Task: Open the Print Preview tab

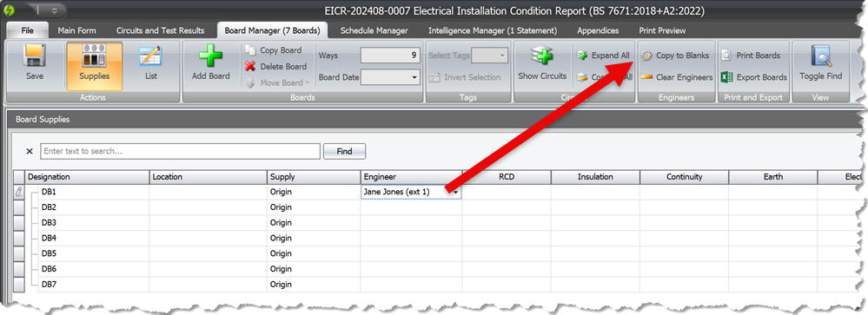Action: pyautogui.click(x=662, y=30)
